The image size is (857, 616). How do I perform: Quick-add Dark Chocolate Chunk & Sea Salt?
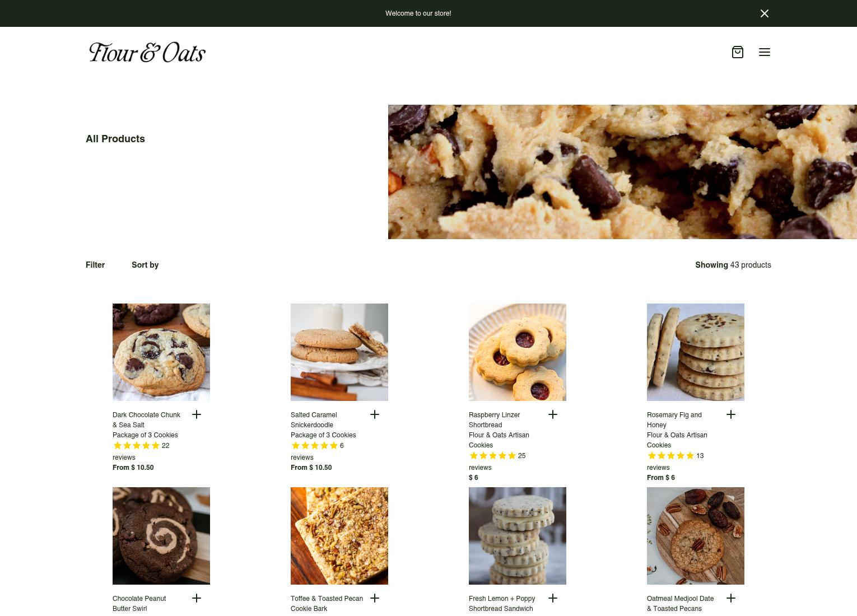(197, 414)
